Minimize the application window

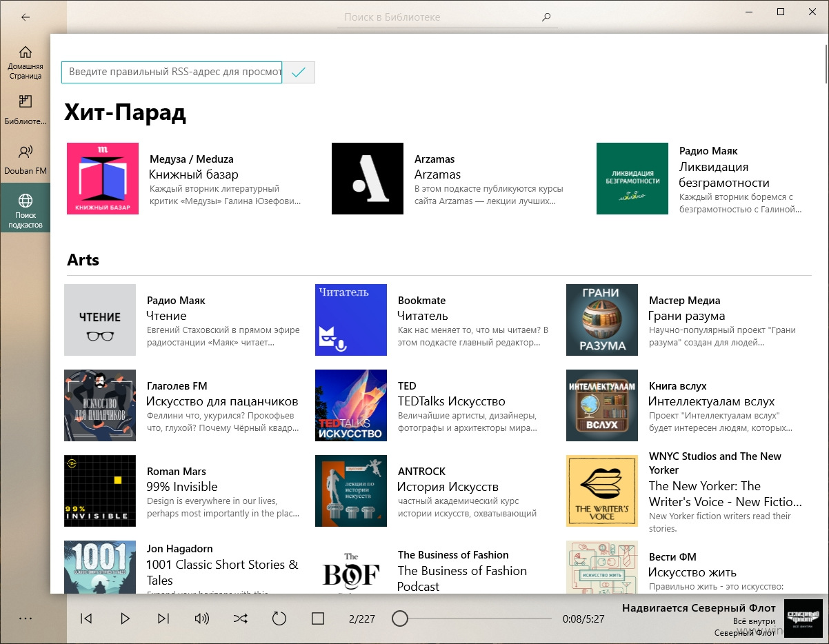pos(749,11)
